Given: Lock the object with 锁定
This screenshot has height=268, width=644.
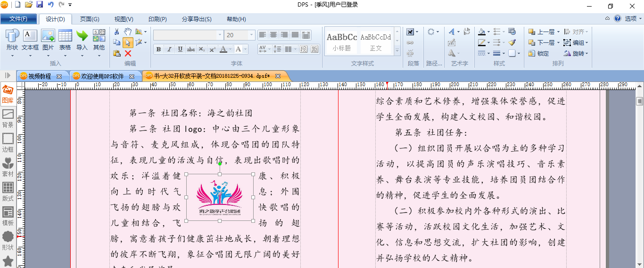Looking at the screenshot, I should click(538, 54).
